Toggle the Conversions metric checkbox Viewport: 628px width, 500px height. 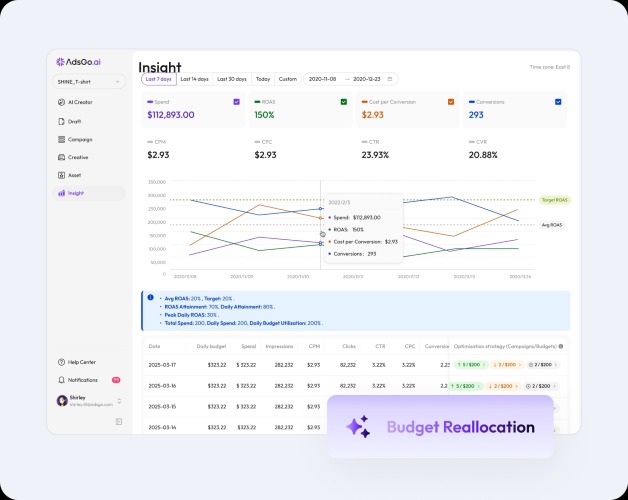click(558, 102)
